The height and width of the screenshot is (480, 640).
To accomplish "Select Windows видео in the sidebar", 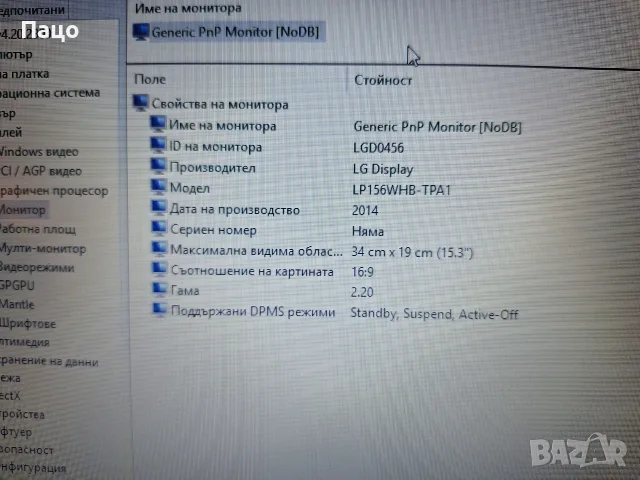I will pos(39,152).
